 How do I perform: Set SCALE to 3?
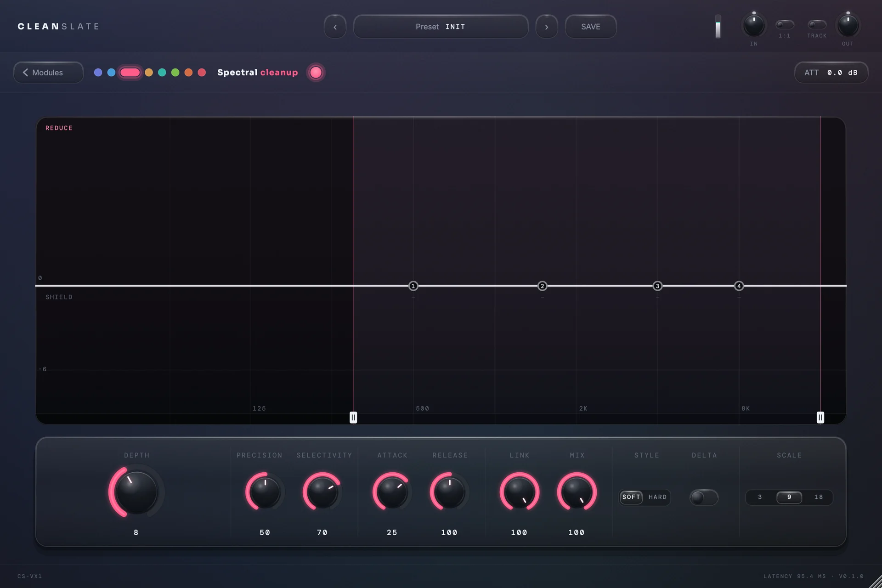[x=760, y=497]
